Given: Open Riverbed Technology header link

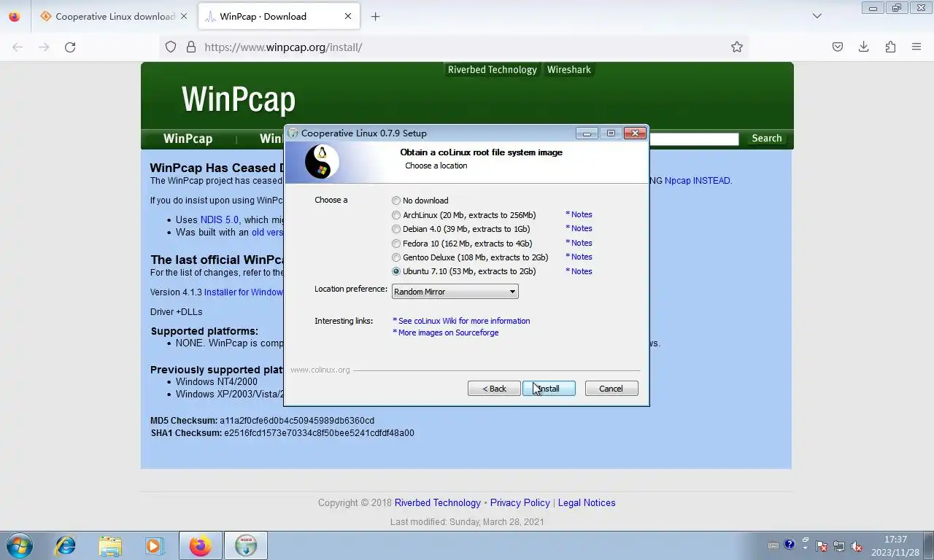Looking at the screenshot, I should (x=493, y=70).
